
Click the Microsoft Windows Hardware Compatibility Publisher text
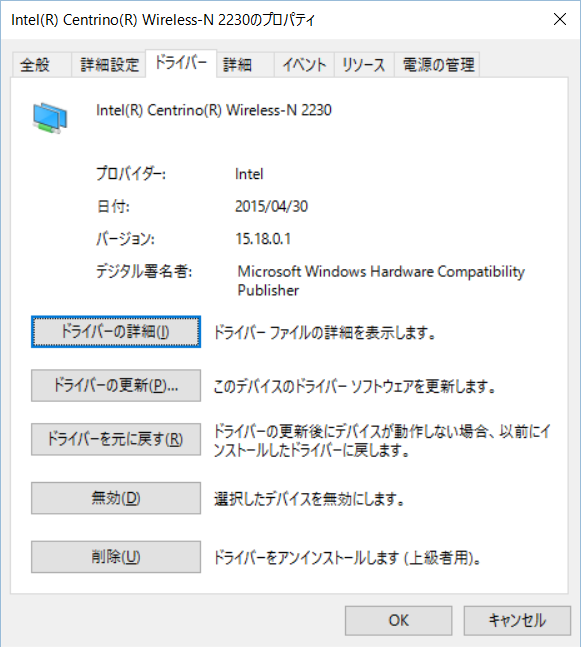pos(381,281)
